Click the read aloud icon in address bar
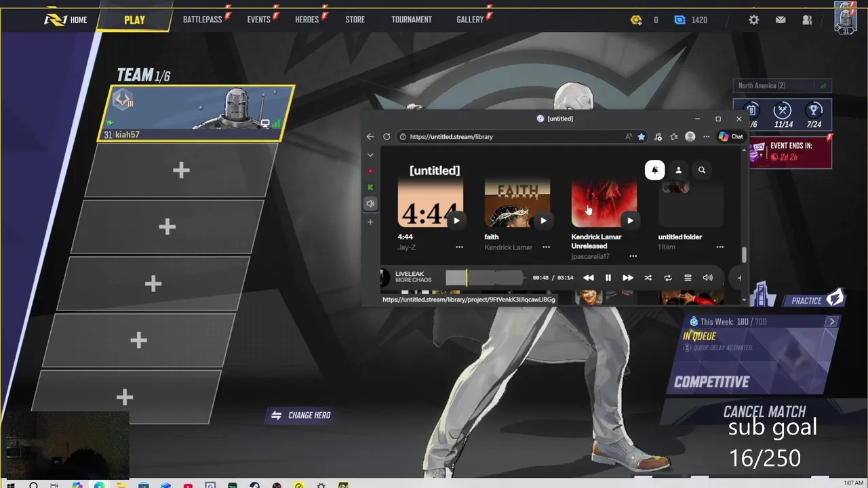Viewport: 868px width, 488px height. click(629, 136)
